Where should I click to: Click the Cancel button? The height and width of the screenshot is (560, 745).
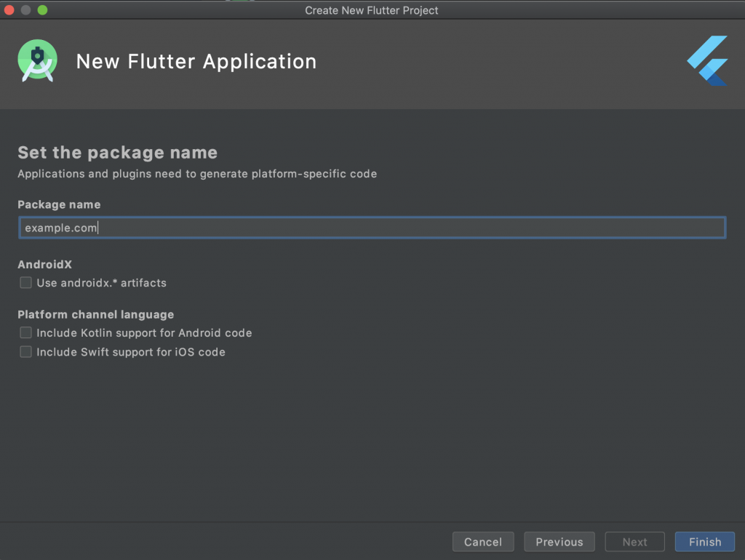(483, 542)
